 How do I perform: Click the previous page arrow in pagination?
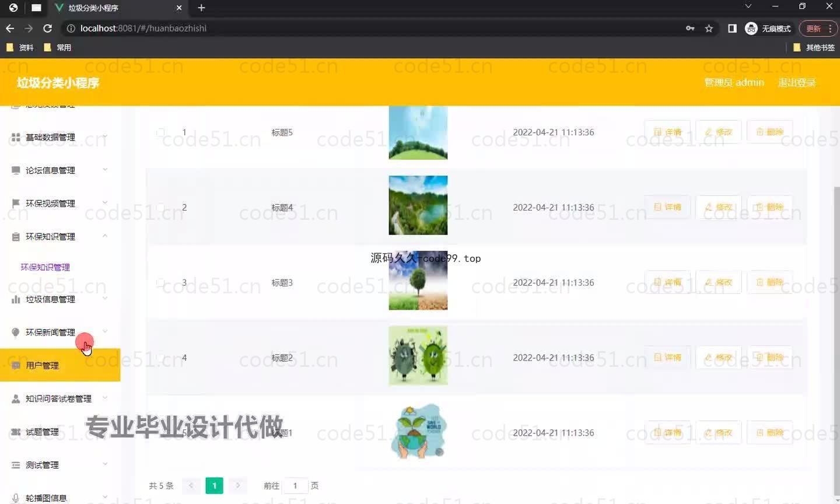click(191, 485)
